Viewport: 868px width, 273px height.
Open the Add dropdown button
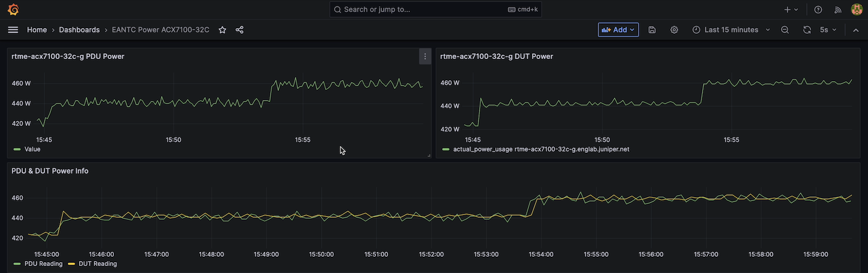[x=618, y=30]
